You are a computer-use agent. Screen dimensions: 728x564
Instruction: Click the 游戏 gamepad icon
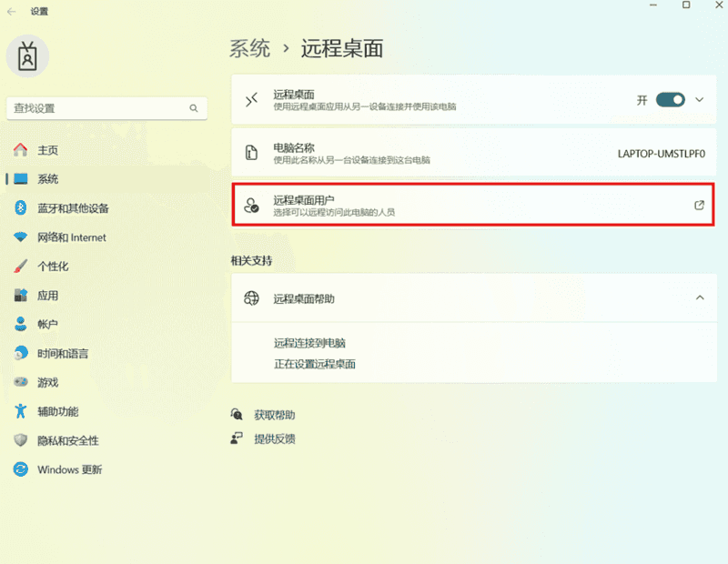[x=20, y=382]
